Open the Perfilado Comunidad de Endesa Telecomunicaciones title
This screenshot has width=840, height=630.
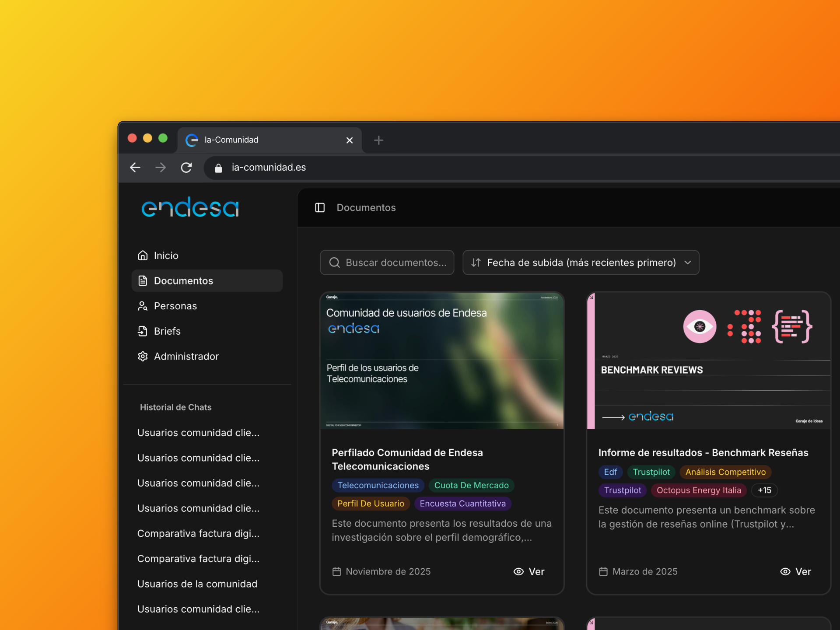(x=407, y=459)
